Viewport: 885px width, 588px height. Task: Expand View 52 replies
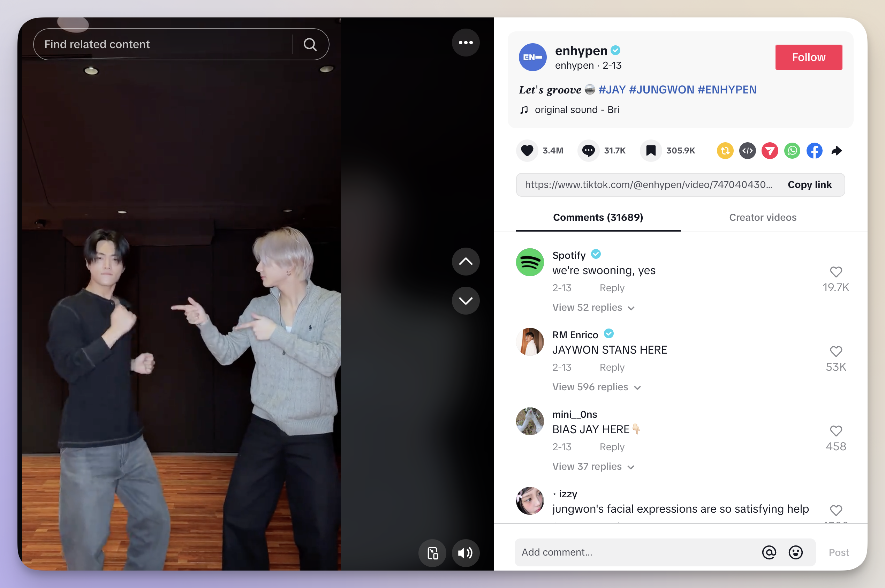(x=593, y=308)
